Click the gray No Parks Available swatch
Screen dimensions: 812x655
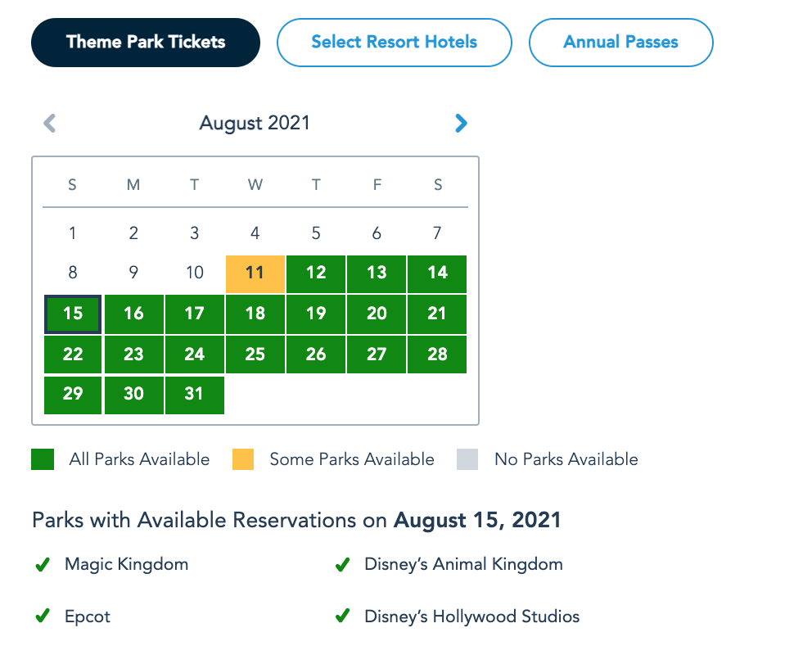[467, 459]
